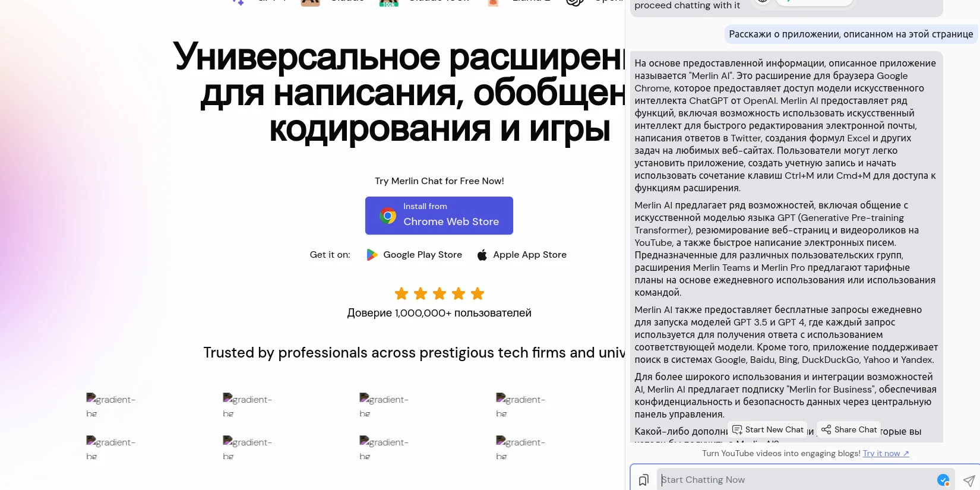Click the share icon beside Share Chat
This screenshot has width=980, height=490.
[x=826, y=429]
